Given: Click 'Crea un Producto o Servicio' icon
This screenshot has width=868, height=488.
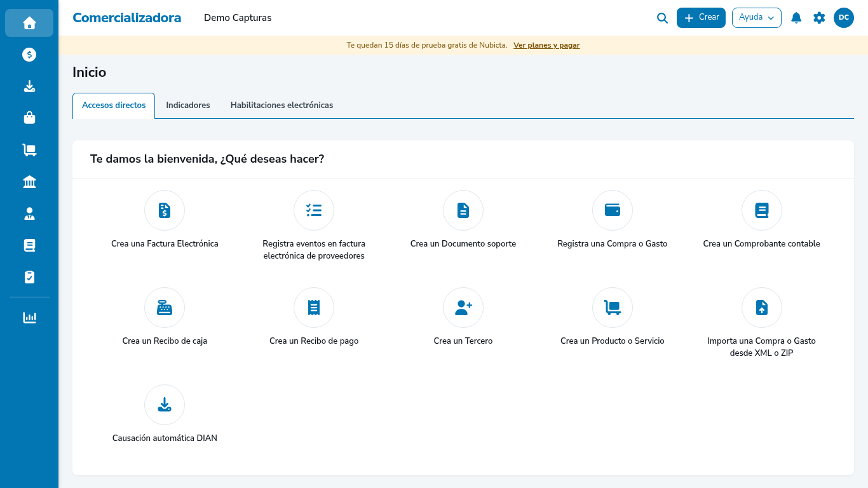Looking at the screenshot, I should pyautogui.click(x=613, y=308).
